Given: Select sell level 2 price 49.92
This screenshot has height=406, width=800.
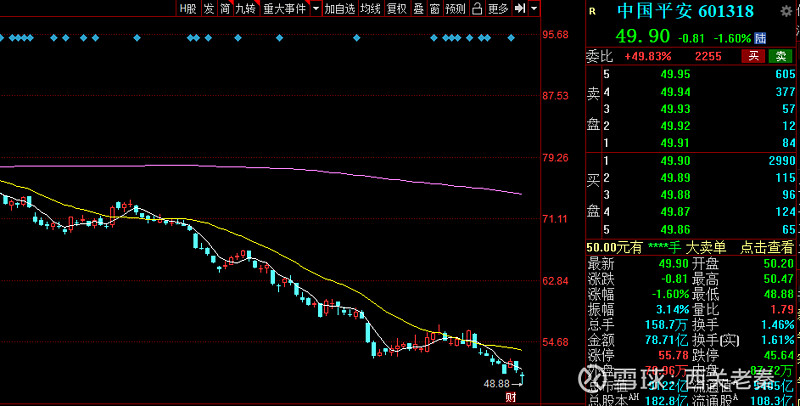Looking at the screenshot, I should [x=676, y=125].
